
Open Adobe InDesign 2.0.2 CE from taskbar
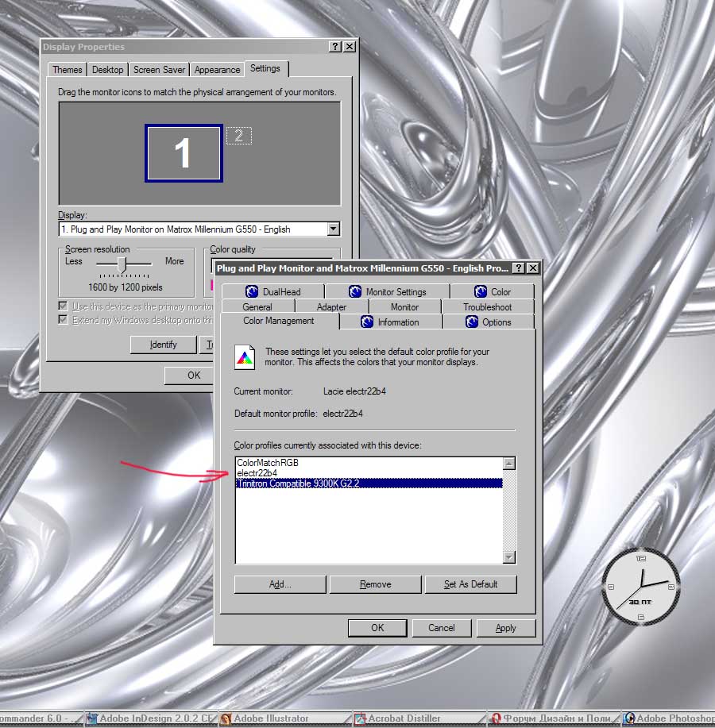click(151, 718)
